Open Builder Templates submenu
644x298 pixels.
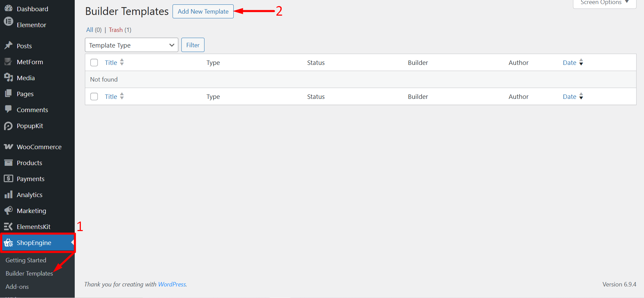[29, 273]
